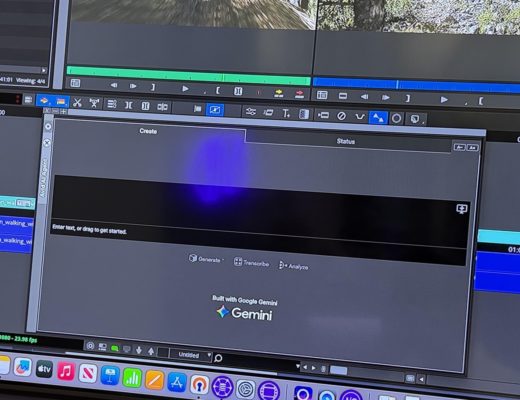This screenshot has height=400, width=520.
Task: Click the circle-slash icon in toolbar
Action: tap(341, 116)
